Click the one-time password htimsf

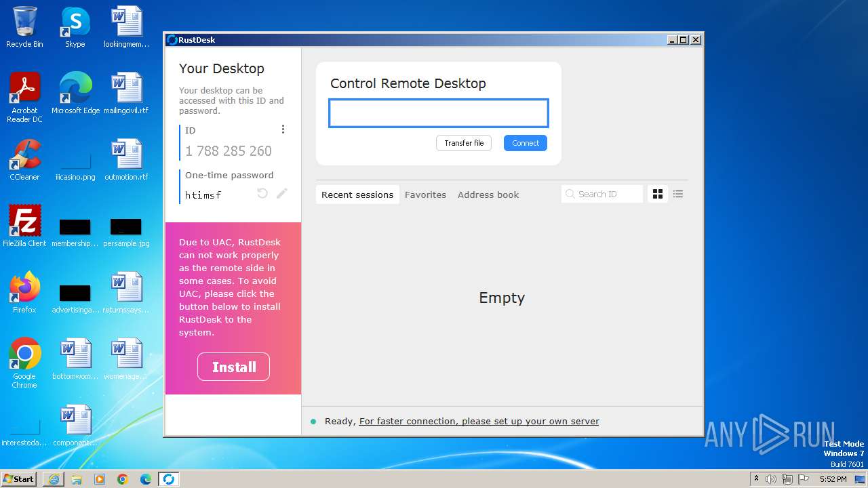(203, 195)
